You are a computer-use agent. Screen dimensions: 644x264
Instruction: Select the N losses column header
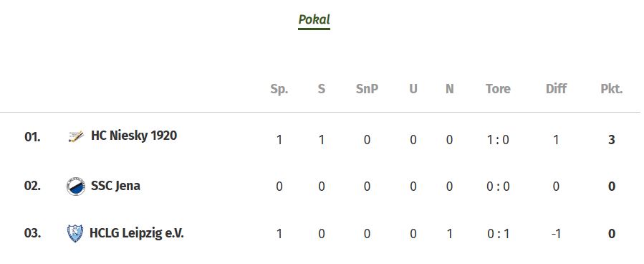(450, 89)
